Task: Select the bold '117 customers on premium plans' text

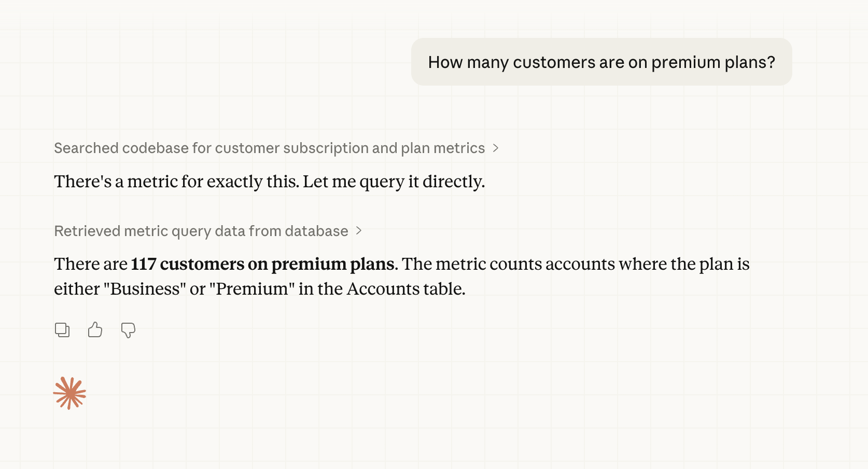Action: point(262,264)
